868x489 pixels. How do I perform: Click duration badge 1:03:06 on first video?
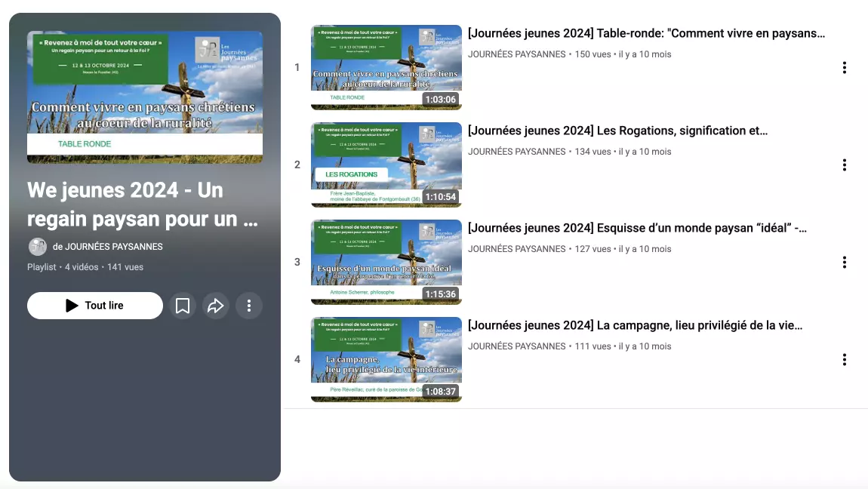[441, 99]
